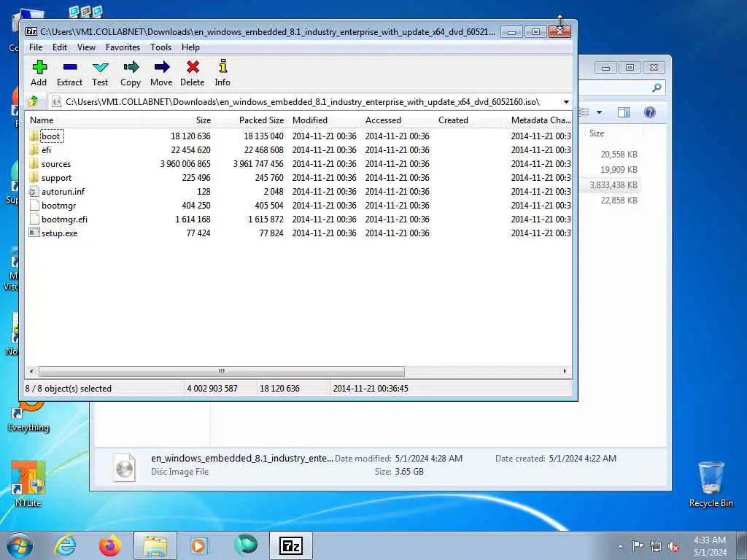Image resolution: width=747 pixels, height=560 pixels.
Task: Sort by Accessed column header
Action: 398,120
